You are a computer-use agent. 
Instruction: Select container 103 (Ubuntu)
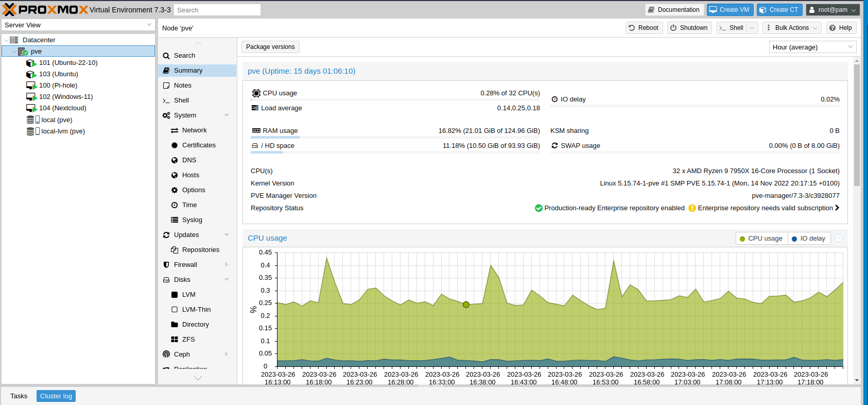(58, 74)
